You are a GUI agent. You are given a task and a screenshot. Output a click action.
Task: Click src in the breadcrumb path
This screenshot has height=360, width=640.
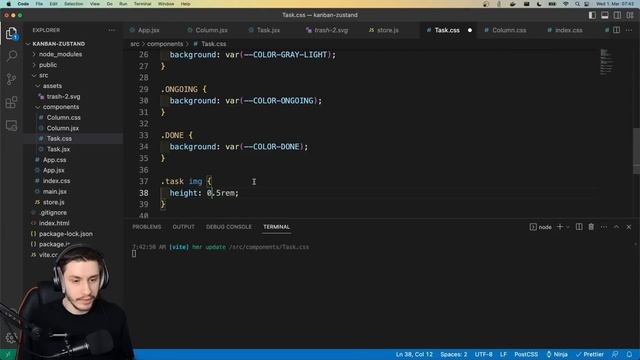135,44
